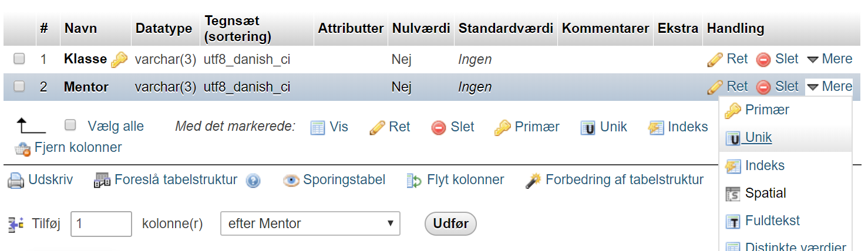Click the Tilføj column count input field
This screenshot has height=251, width=868.
click(x=101, y=223)
